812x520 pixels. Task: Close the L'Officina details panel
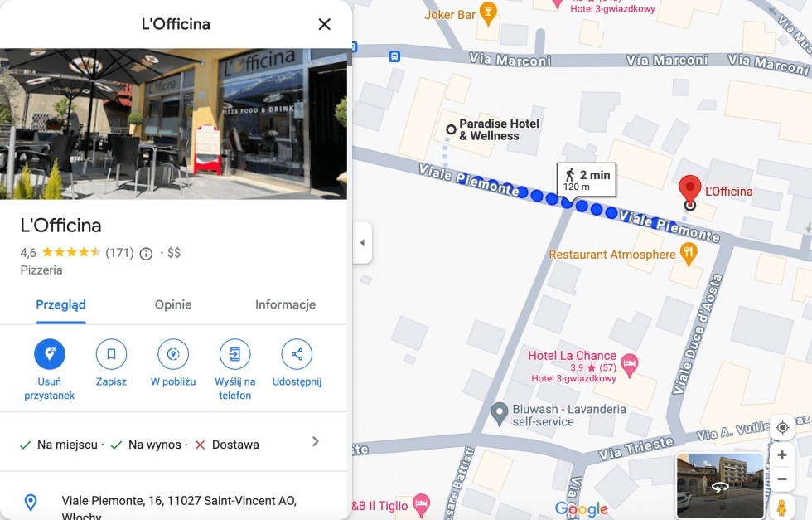click(x=324, y=24)
